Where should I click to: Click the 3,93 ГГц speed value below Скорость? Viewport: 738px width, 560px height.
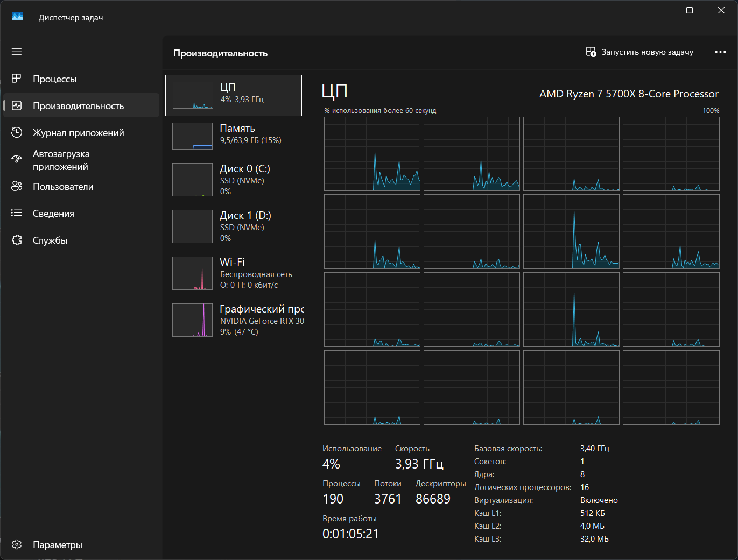pyautogui.click(x=419, y=464)
